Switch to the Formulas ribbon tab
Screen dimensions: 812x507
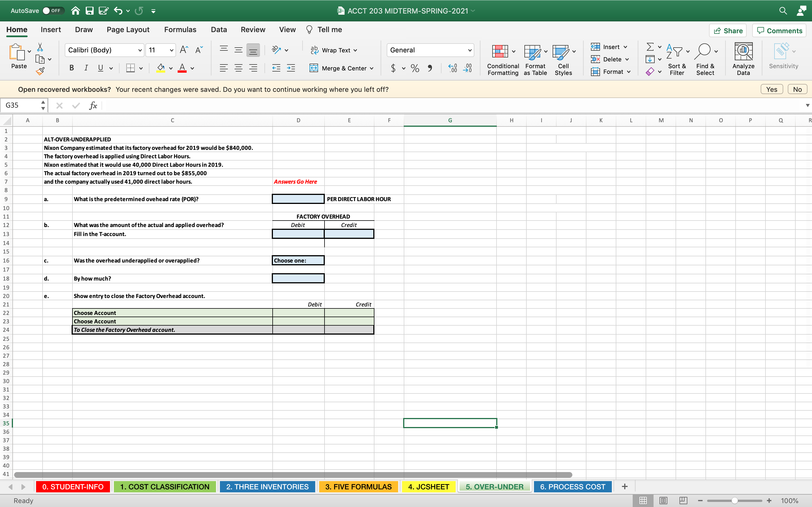[180, 30]
